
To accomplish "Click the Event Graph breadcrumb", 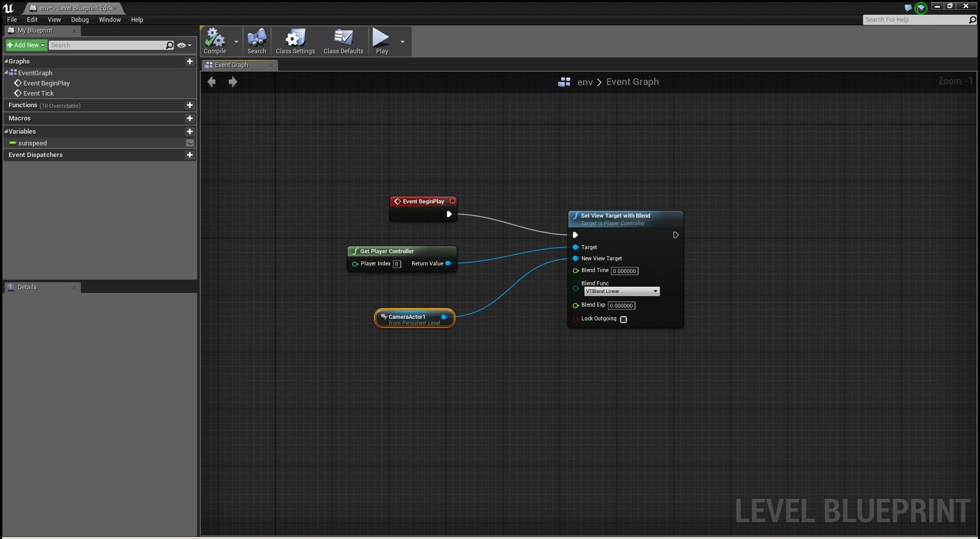I will 632,82.
